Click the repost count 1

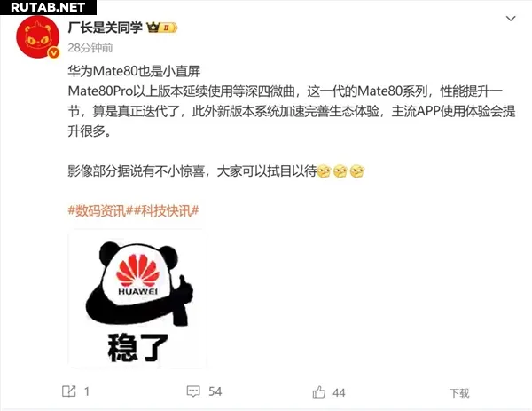[87, 391]
